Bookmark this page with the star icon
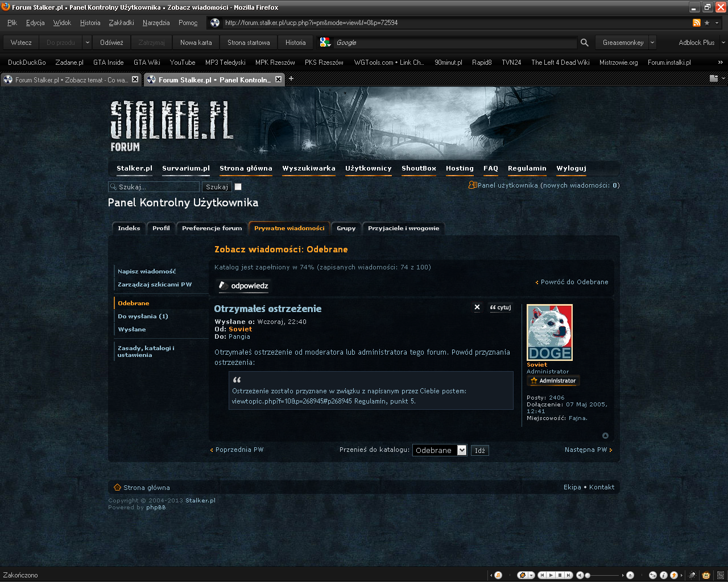The image size is (728, 582). (707, 23)
